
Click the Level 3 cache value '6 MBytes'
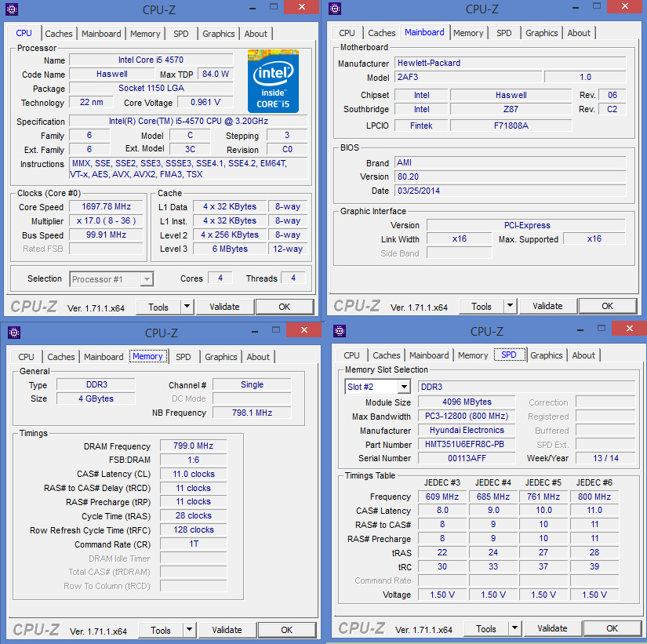click(230, 249)
